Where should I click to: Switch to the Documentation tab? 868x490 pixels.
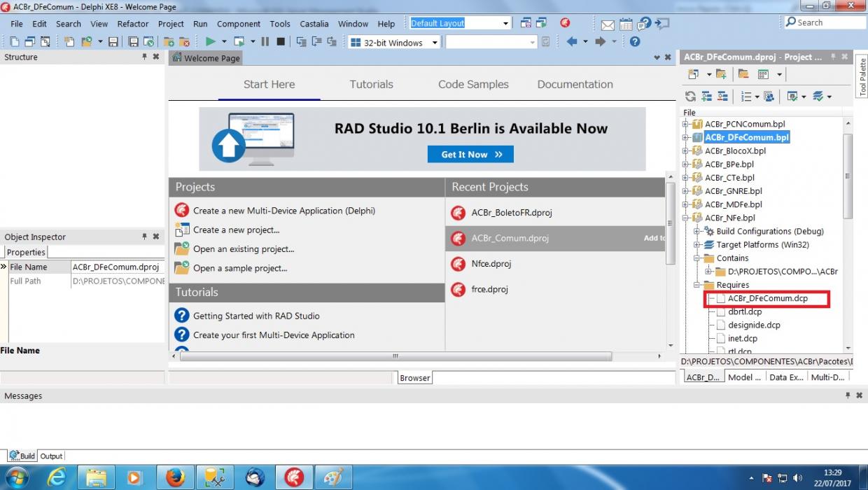click(x=575, y=84)
